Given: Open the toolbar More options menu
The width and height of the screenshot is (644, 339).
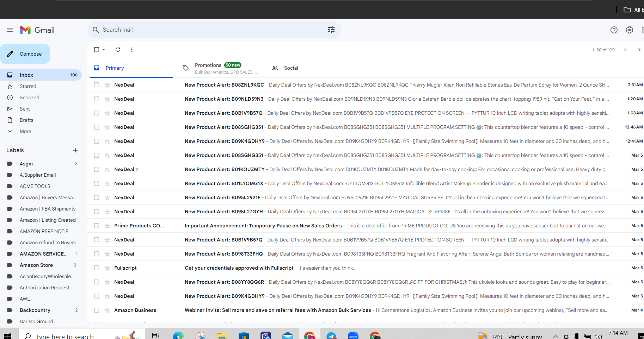Looking at the screenshot, I should pyautogui.click(x=132, y=50).
